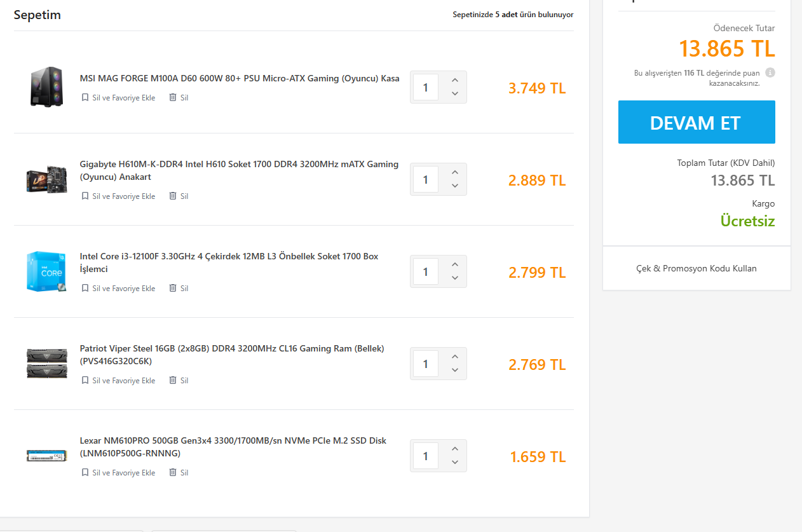Click bookmark icon for Intel Core i3-12100F

(x=85, y=289)
